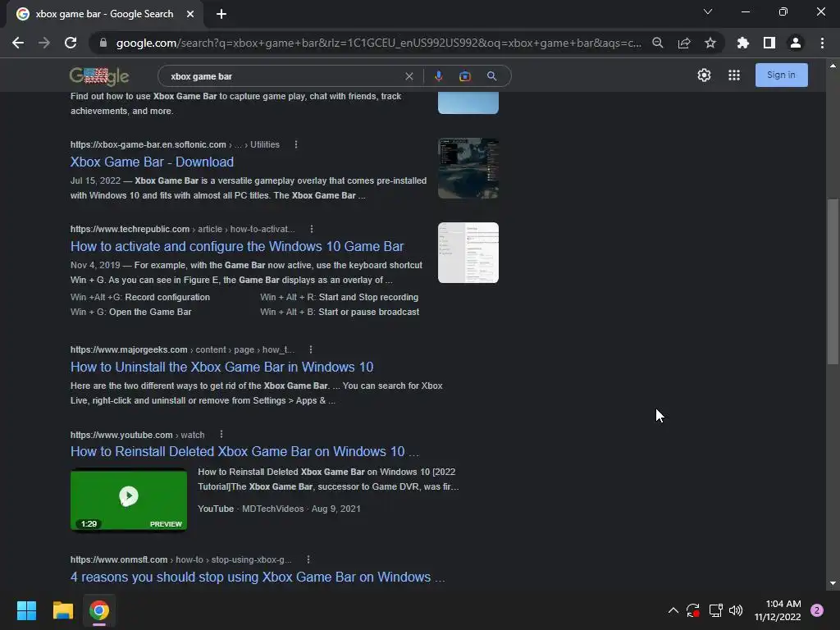840x630 pixels.
Task: Click the techrepublic.com URL breadcrumb
Action: (x=183, y=229)
